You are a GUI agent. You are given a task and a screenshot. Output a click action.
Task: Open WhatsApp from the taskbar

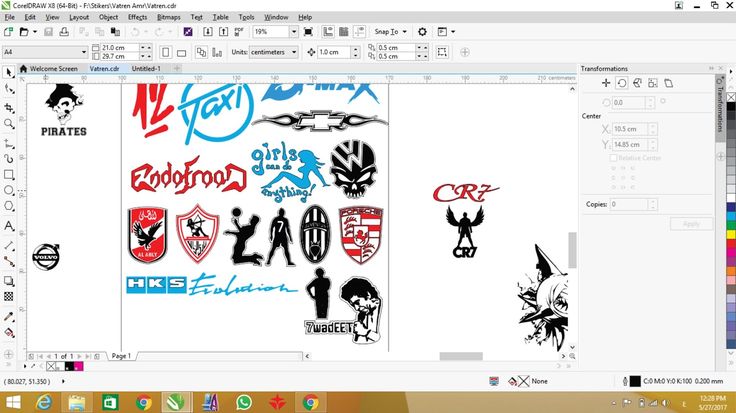[244, 403]
